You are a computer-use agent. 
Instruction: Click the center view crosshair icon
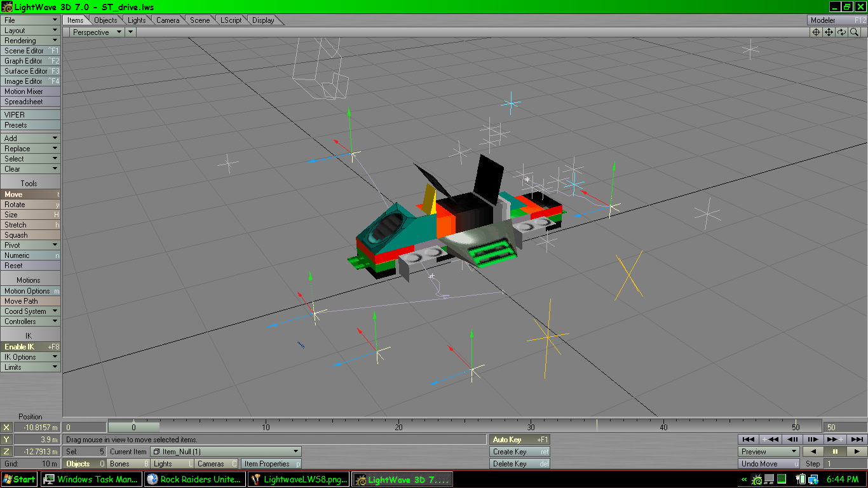point(817,32)
